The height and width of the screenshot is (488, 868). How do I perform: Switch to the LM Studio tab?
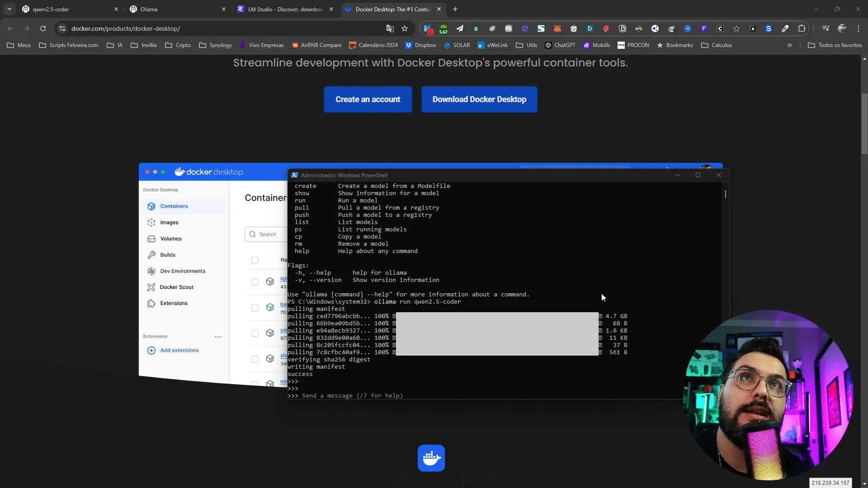pos(285,9)
